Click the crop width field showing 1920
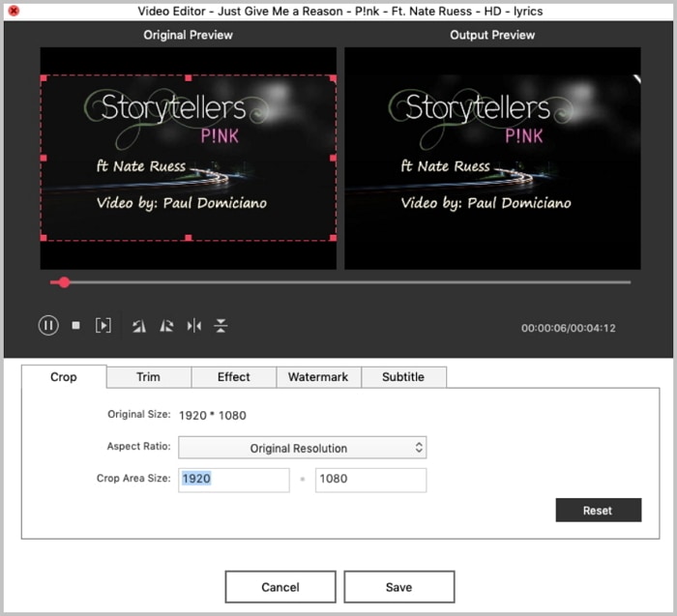The image size is (677, 616). click(234, 480)
